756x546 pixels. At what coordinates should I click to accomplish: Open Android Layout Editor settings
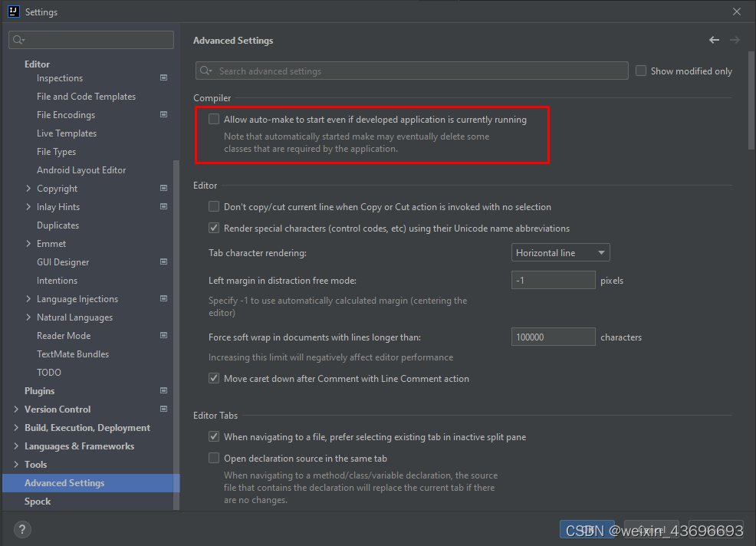[x=81, y=169]
